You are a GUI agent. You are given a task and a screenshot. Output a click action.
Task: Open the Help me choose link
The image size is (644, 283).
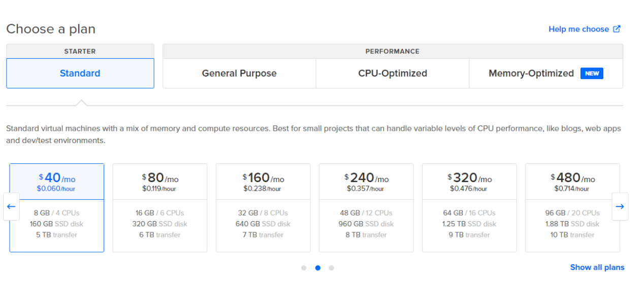[x=578, y=29]
